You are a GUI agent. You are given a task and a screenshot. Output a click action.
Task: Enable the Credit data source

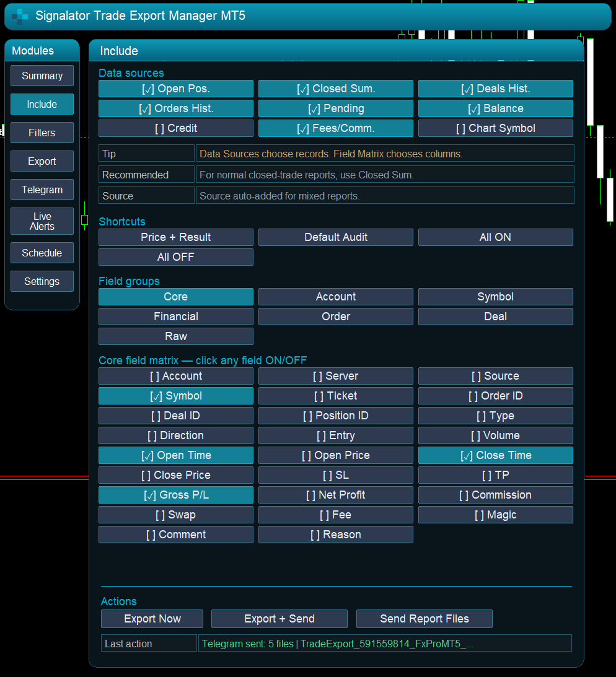coord(176,128)
